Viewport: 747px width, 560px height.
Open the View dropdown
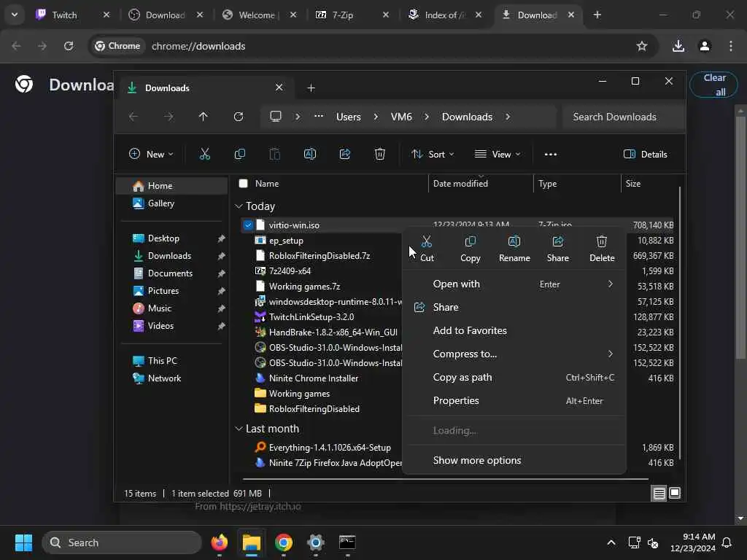tap(498, 155)
